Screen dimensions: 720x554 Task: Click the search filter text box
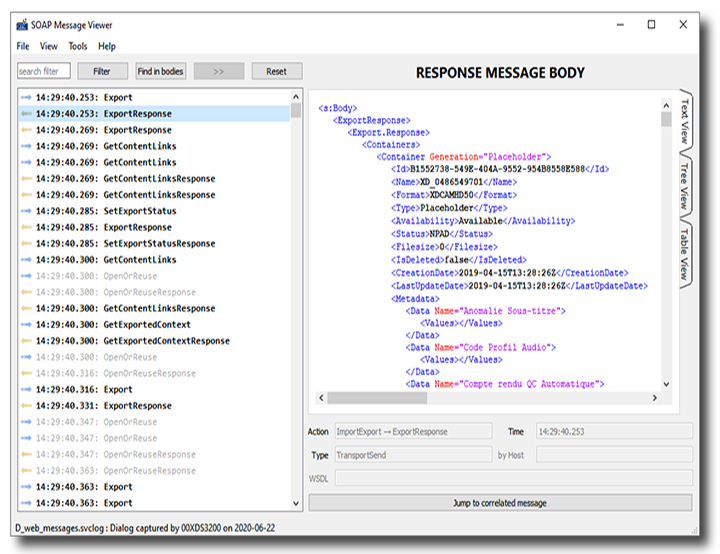coord(44,71)
